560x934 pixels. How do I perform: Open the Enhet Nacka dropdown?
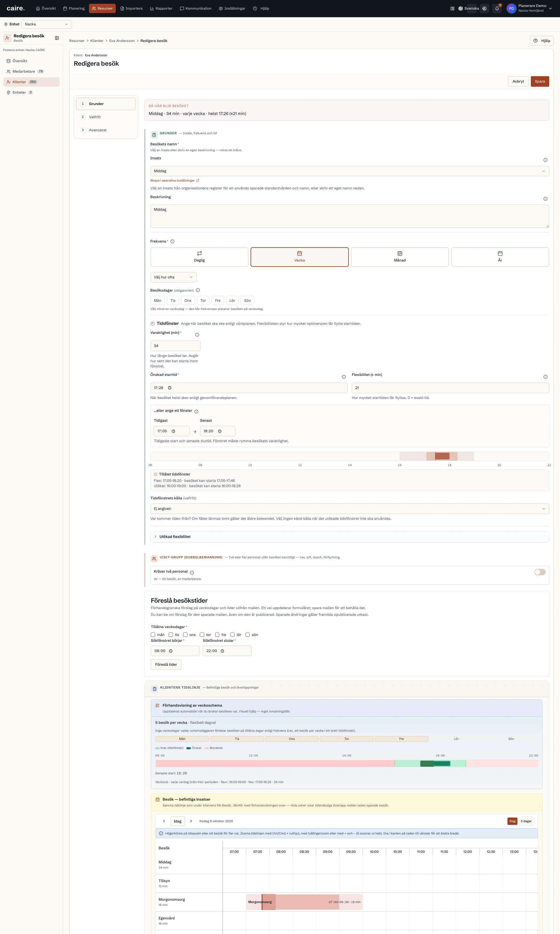[47, 24]
